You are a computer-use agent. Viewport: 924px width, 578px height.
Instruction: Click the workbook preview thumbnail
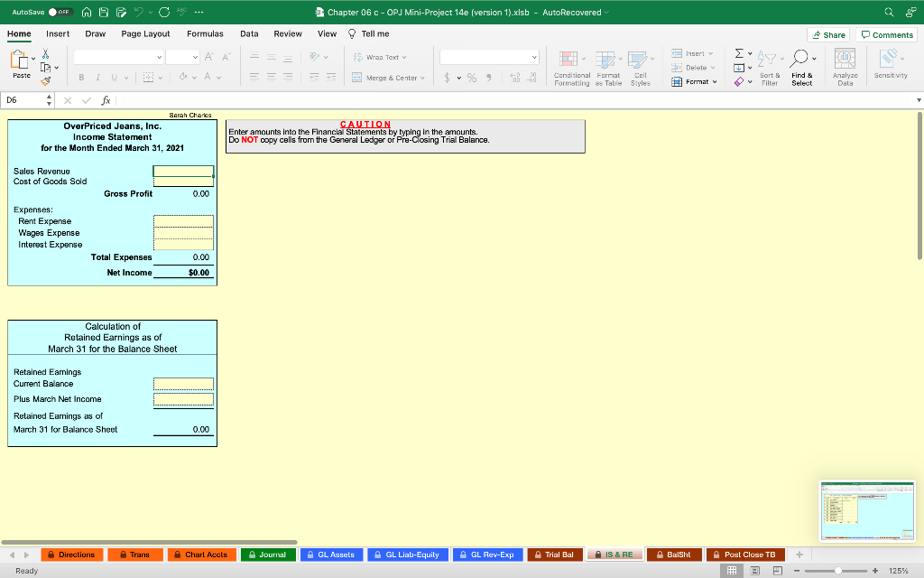867,511
